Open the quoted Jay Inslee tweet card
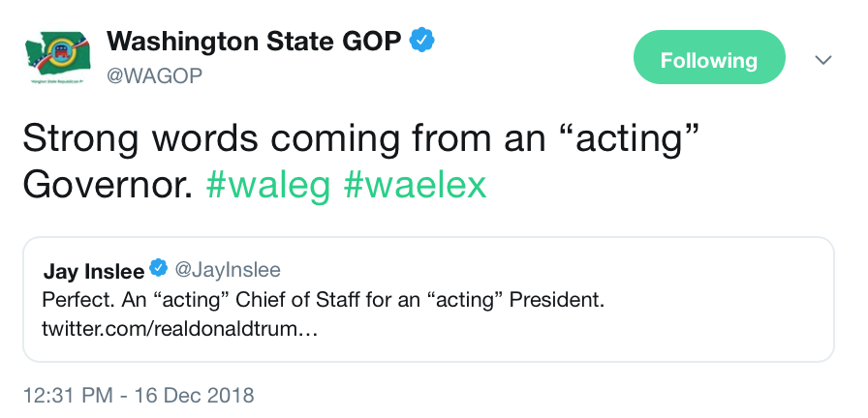Image resolution: width=868 pixels, height=418 pixels. click(428, 299)
